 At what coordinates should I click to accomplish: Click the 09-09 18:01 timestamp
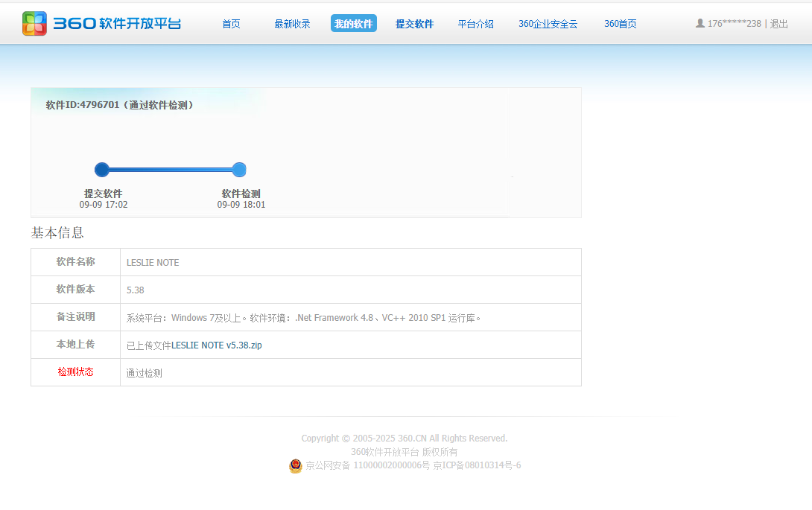point(241,205)
